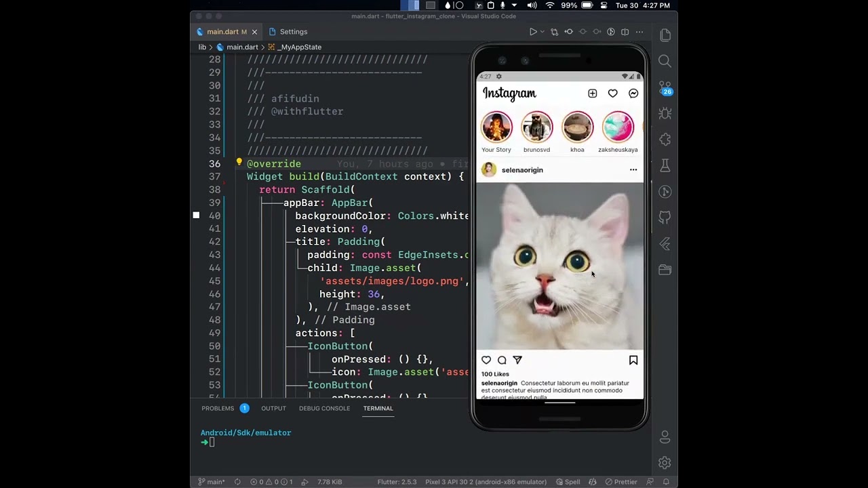
Task: Tap the messenger icon in Instagram header
Action: [633, 94]
